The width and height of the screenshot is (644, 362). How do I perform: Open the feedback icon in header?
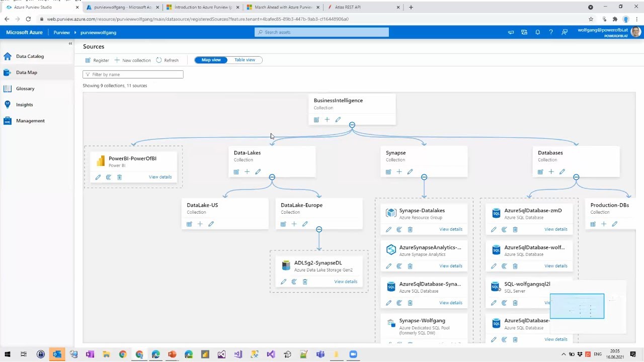pyautogui.click(x=565, y=32)
